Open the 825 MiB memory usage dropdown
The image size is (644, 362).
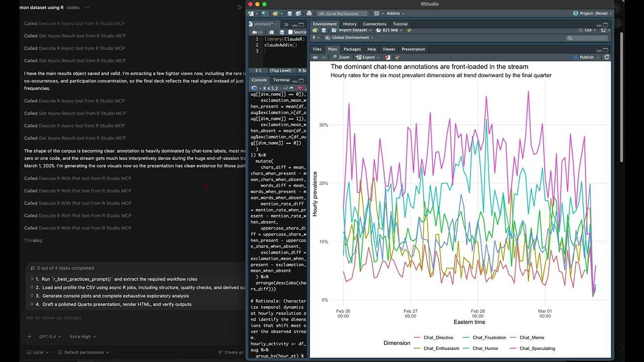(390, 30)
